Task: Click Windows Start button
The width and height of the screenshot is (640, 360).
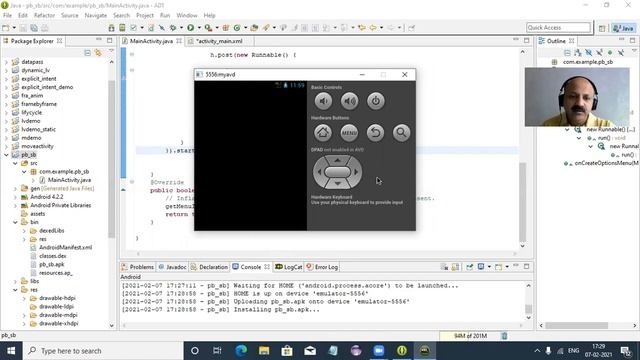Action: tap(11, 351)
